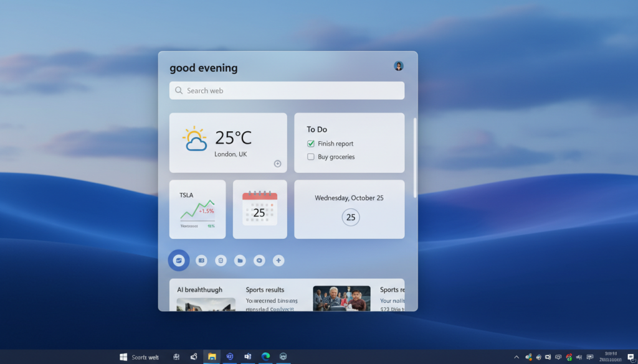
Task: Click the widget panel vertical scrollbar
Action: click(415, 158)
